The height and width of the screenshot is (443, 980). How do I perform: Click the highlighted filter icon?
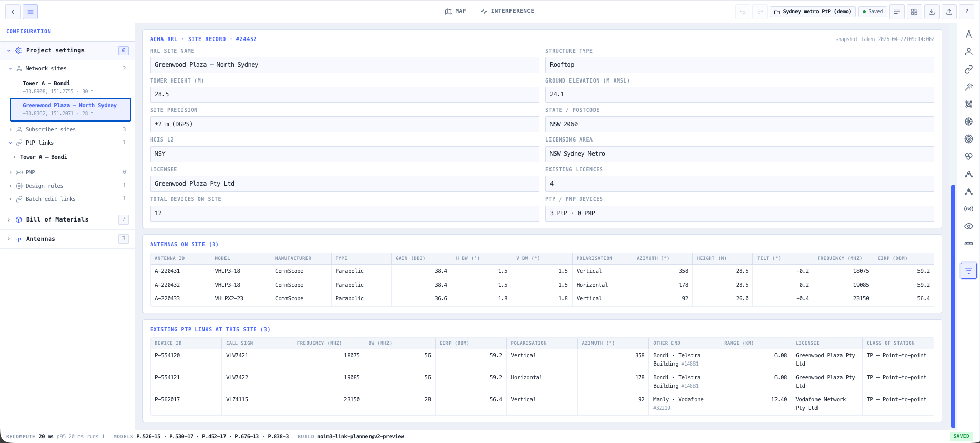[969, 271]
